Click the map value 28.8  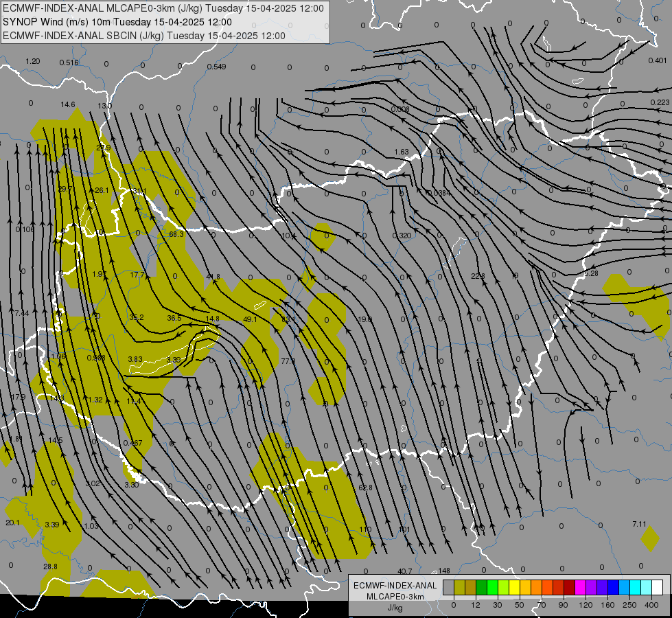(x=50, y=566)
